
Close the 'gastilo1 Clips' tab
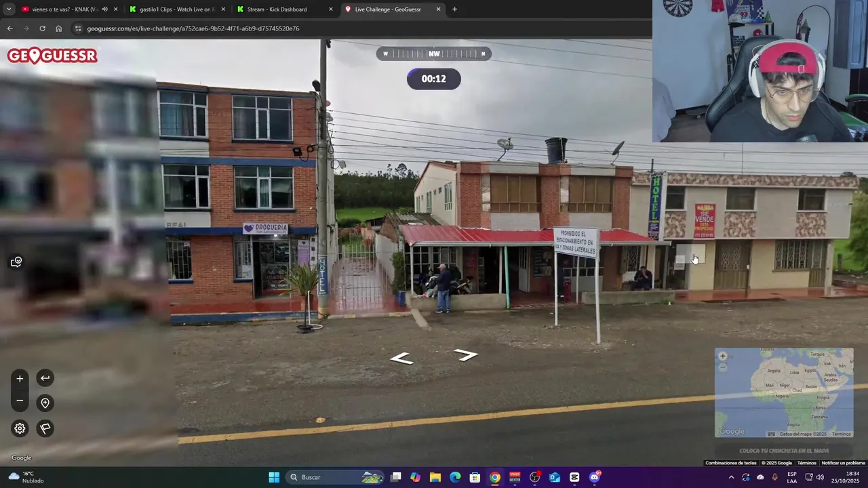tap(223, 9)
